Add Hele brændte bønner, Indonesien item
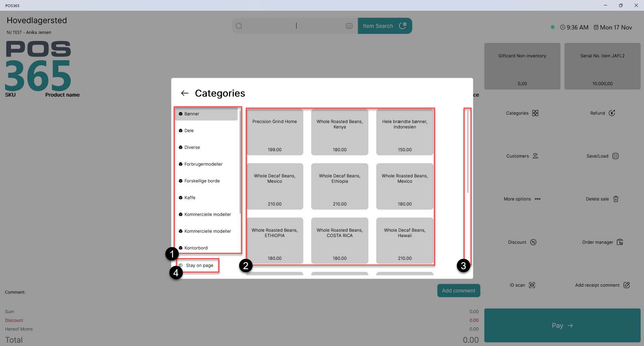 pos(405,132)
